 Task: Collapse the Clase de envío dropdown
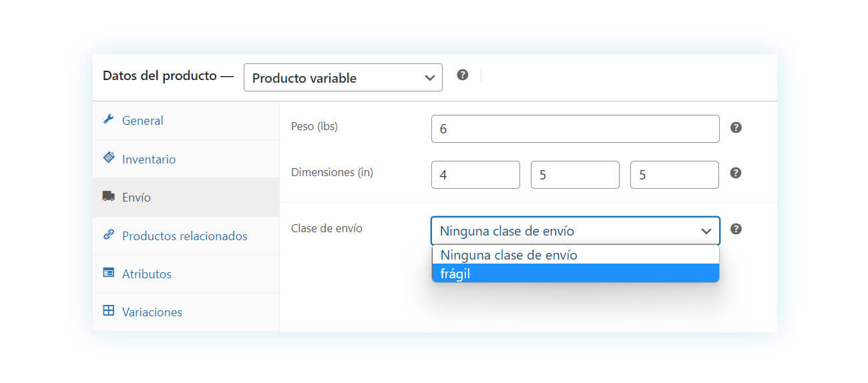click(x=576, y=231)
